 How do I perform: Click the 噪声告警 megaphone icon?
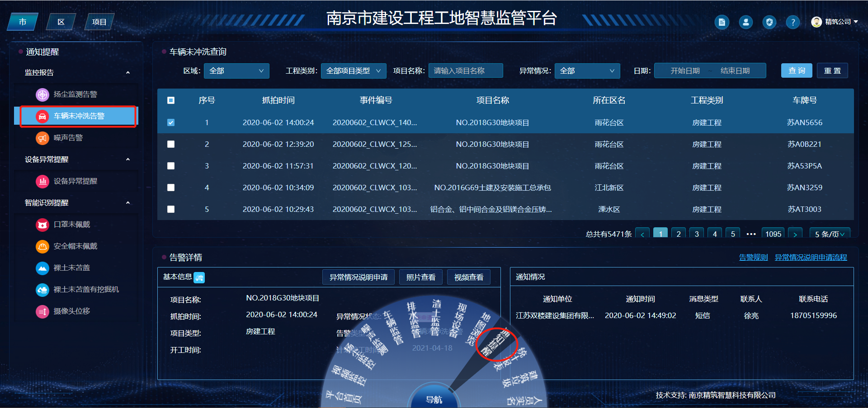click(42, 138)
